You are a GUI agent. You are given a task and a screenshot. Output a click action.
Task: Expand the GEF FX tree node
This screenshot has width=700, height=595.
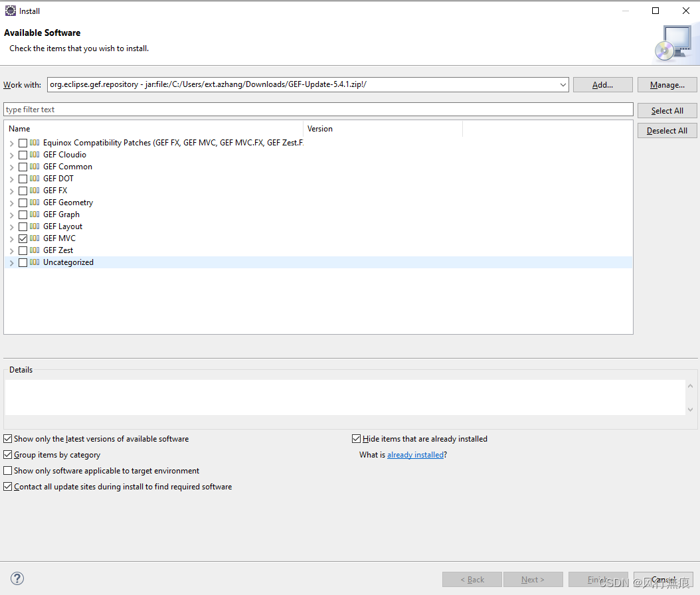(11, 191)
